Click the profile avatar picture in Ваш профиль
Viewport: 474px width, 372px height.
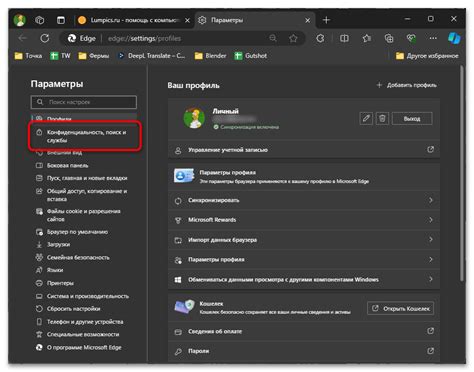[x=194, y=118]
